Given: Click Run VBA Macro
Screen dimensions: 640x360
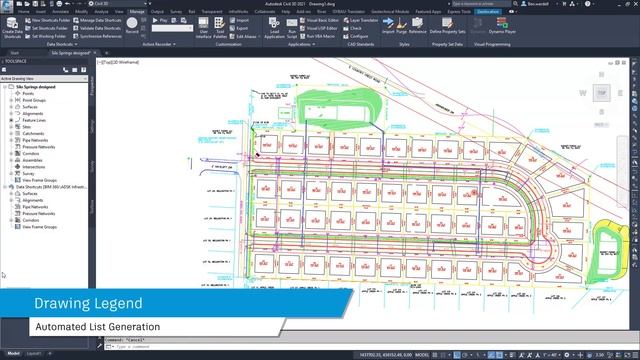Looking at the screenshot, I should click(317, 36).
